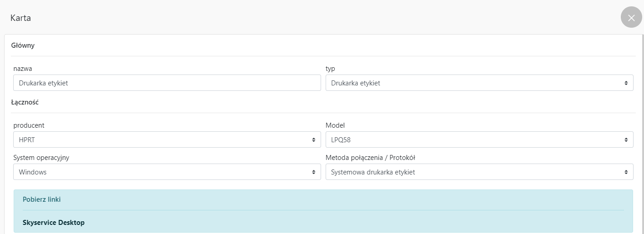Click the Model field label

335,125
